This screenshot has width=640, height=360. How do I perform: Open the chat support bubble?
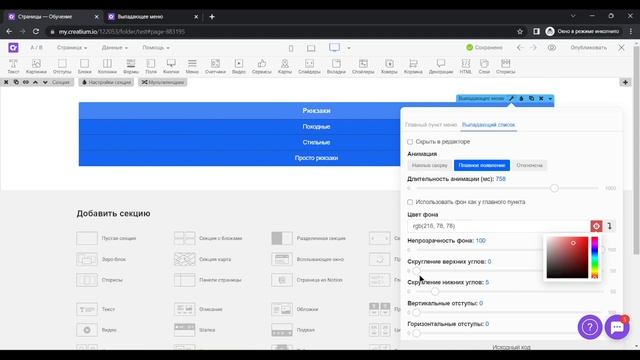(x=617, y=327)
